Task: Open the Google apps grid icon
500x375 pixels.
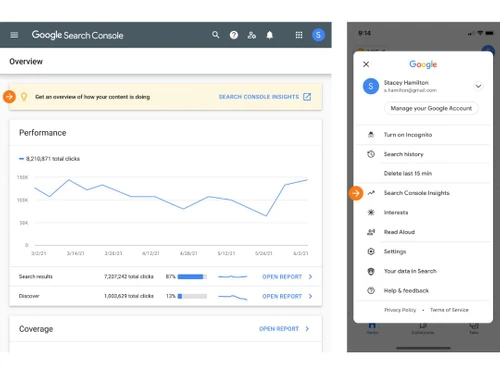Action: point(299,35)
